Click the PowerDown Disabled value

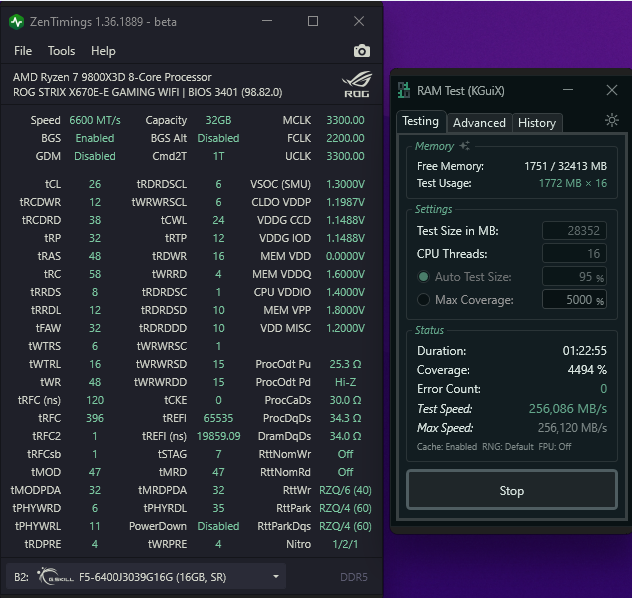point(218,526)
